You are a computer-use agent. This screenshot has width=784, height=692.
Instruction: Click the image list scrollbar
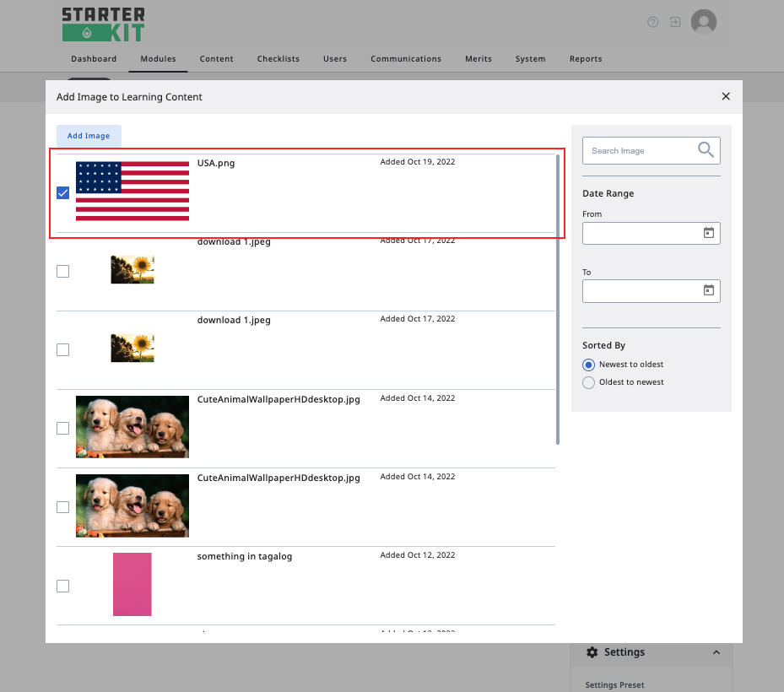[x=558, y=299]
